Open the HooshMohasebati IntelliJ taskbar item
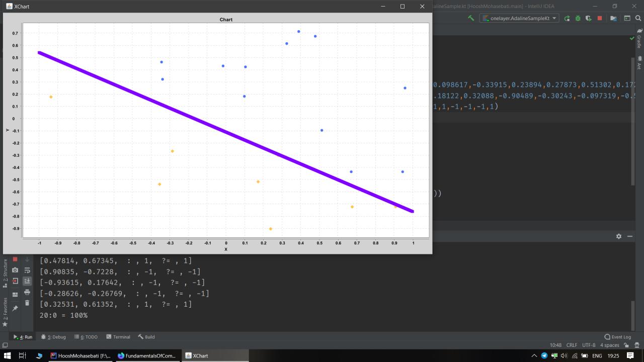 (80, 355)
